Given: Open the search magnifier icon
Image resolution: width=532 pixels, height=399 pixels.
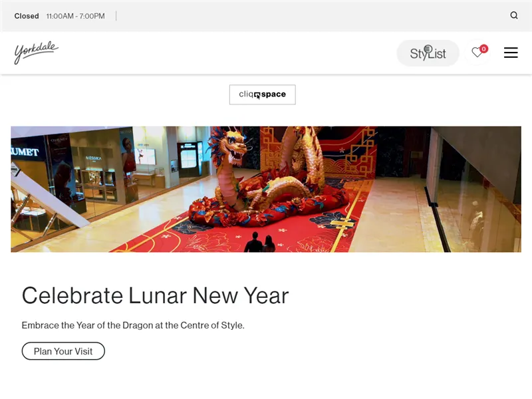Looking at the screenshot, I should (x=514, y=15).
